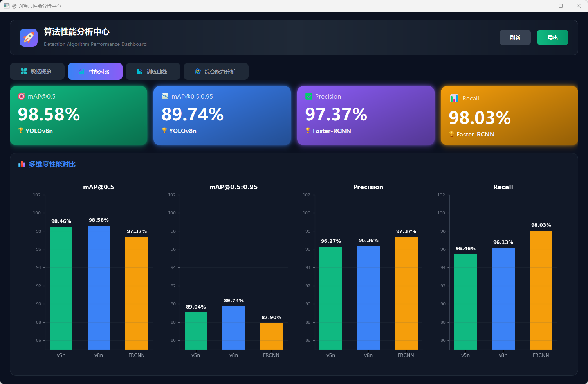
Task: Click the blue v8n bar in mAP@0.5 chart
Action: pos(99,287)
